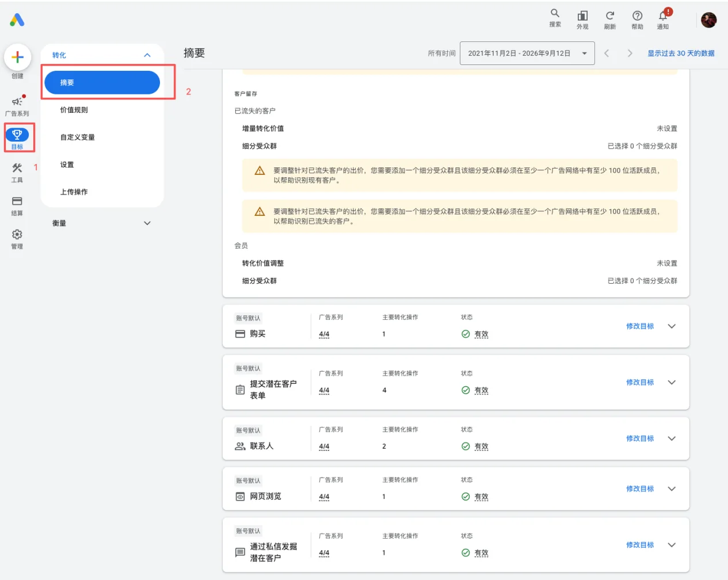
Task: Click the 网页浏览 eye icon
Action: (240, 497)
